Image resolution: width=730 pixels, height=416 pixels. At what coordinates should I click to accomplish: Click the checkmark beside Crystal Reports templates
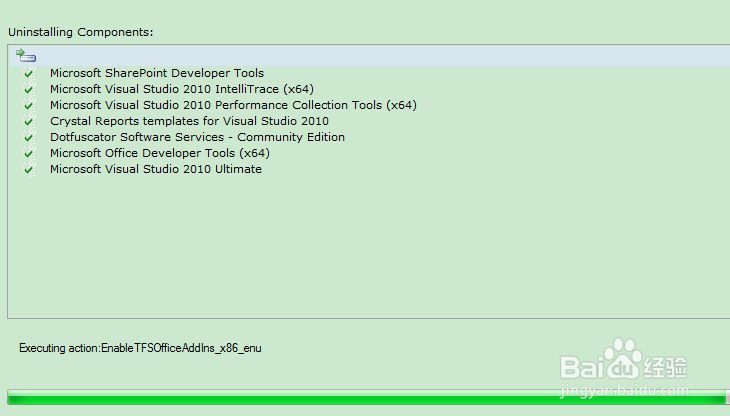[29, 121]
